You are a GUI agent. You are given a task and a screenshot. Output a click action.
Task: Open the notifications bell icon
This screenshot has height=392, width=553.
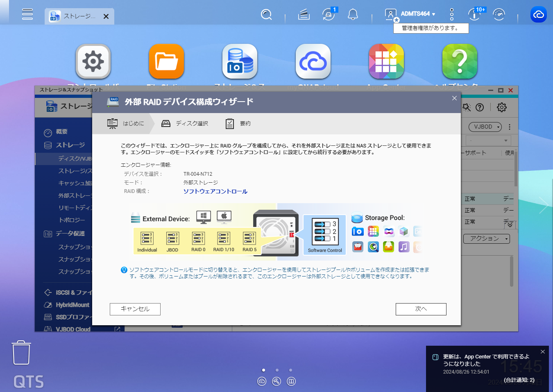pyautogui.click(x=353, y=15)
